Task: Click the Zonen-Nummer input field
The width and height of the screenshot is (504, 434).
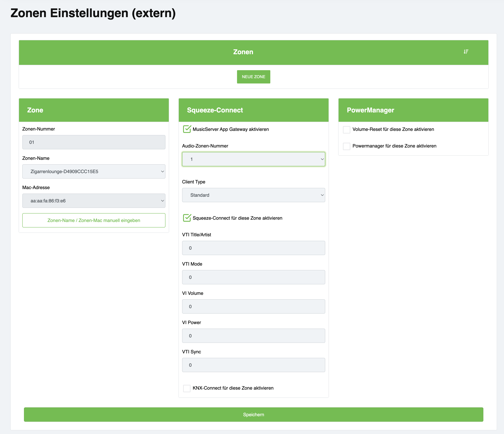Action: tap(94, 142)
